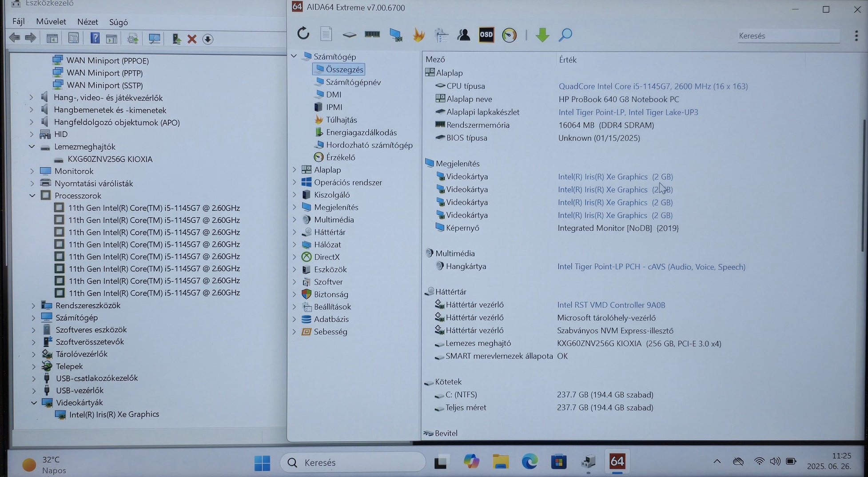
Task: Click the properties sheet icon in Device Manager
Action: [73, 38]
